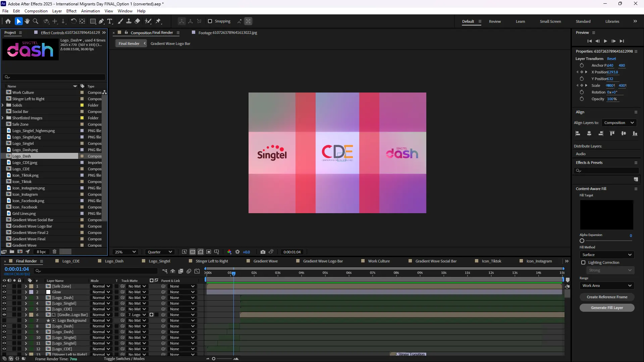Open blend mode dropdown for Glow layer
This screenshot has width=644, height=362.
tap(101, 292)
